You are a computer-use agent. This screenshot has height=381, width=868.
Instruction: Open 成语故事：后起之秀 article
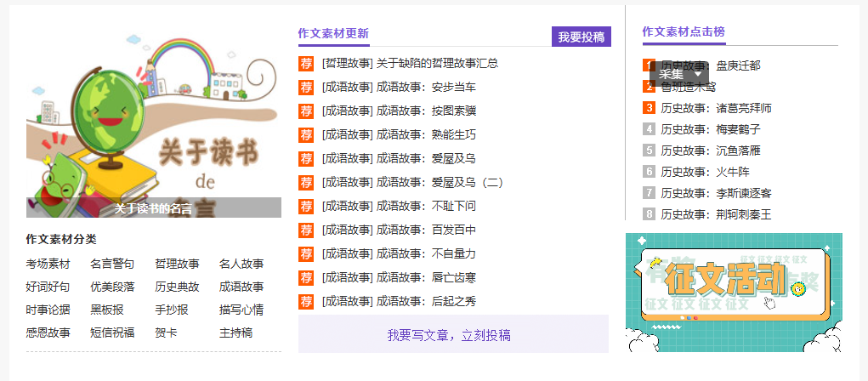tap(426, 302)
